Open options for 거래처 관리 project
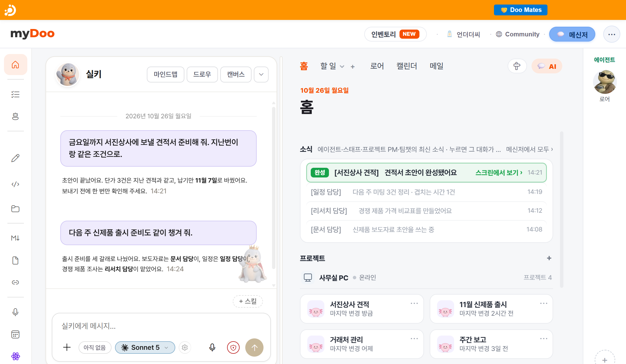This screenshot has width=626, height=364. coord(414,339)
